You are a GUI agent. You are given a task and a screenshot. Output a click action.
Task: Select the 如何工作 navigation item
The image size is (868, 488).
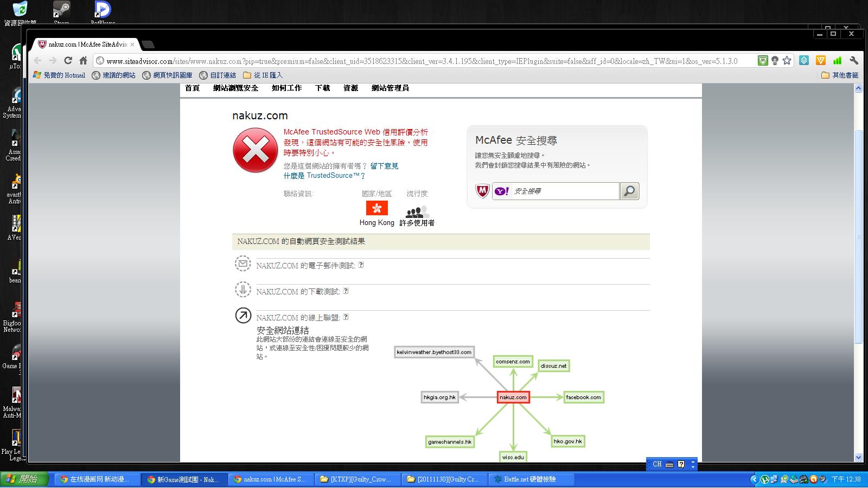tap(286, 88)
